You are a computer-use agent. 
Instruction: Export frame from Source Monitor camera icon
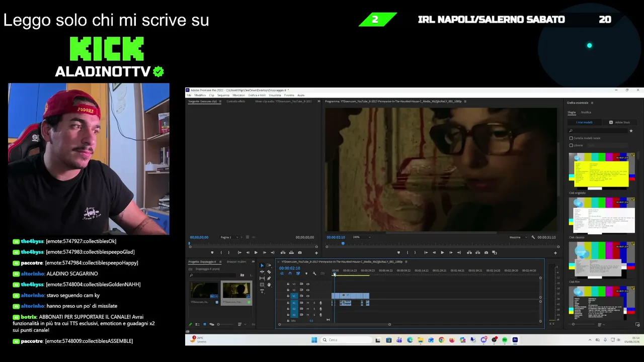coord(300,252)
